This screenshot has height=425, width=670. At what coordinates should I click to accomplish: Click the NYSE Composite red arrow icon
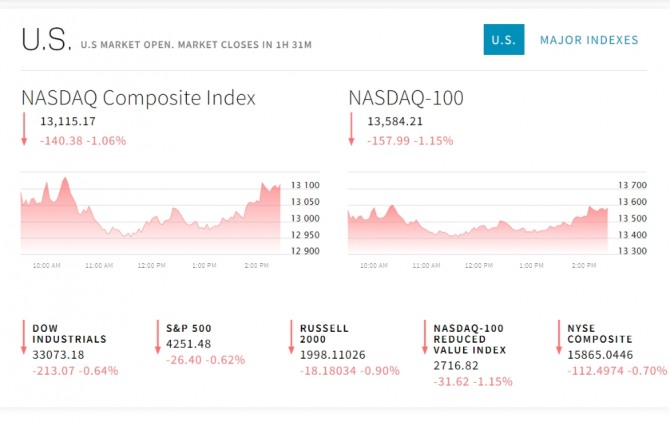pyautogui.click(x=558, y=337)
